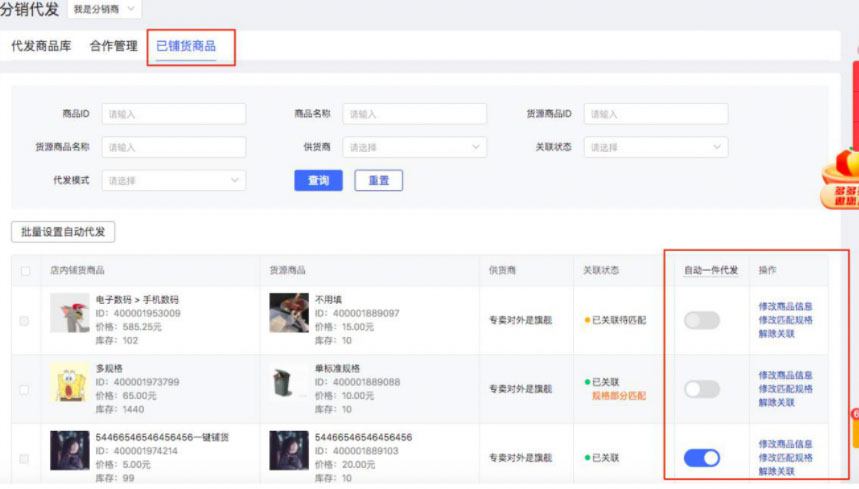Enable auto dropship for ID 400001953009 row
859x489 pixels.
click(702, 320)
